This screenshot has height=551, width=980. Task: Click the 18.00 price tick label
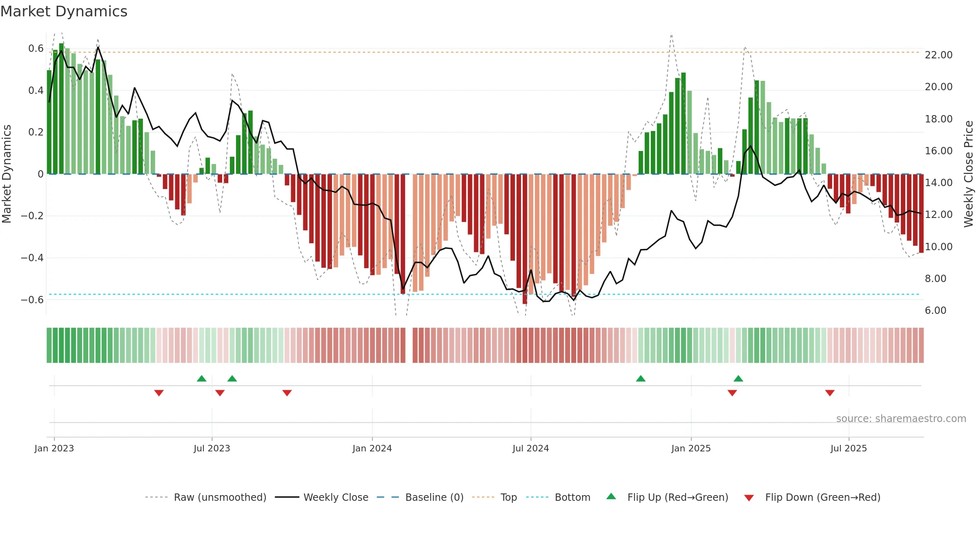pyautogui.click(x=939, y=119)
